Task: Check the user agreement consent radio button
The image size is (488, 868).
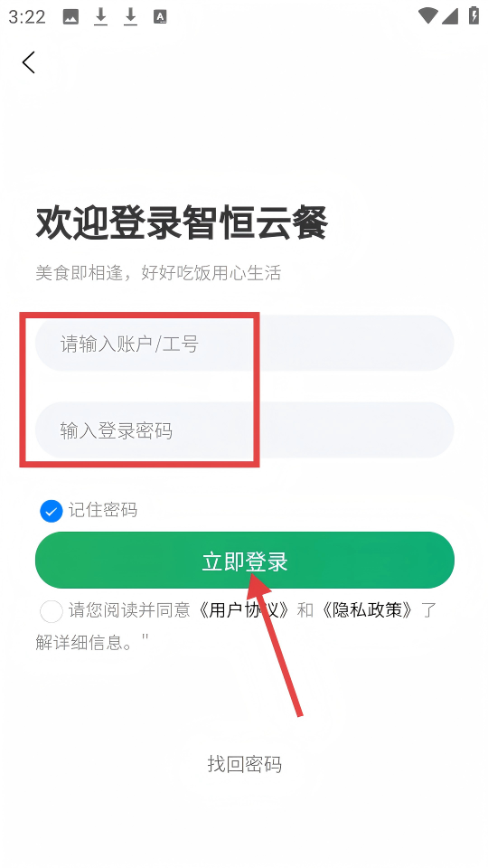Action: (52, 612)
